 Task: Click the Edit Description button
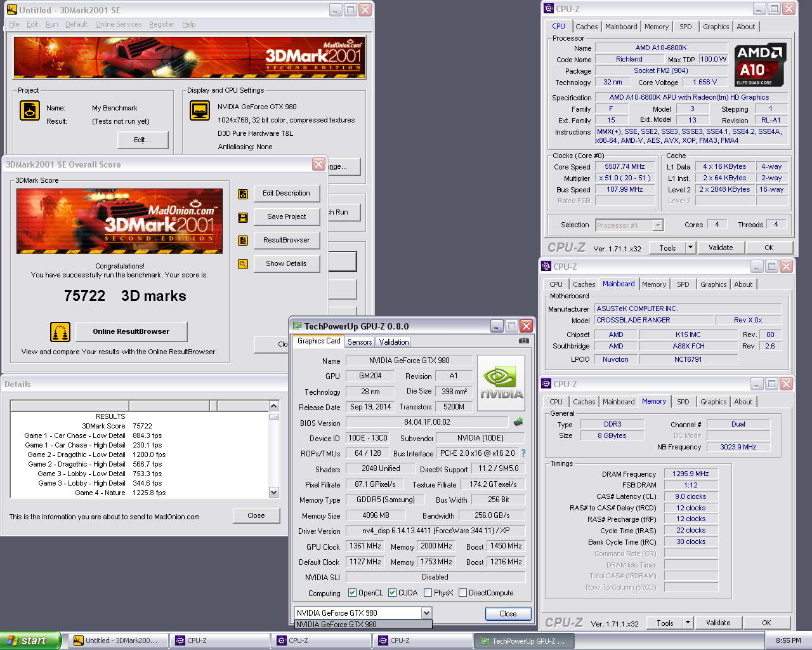[287, 194]
